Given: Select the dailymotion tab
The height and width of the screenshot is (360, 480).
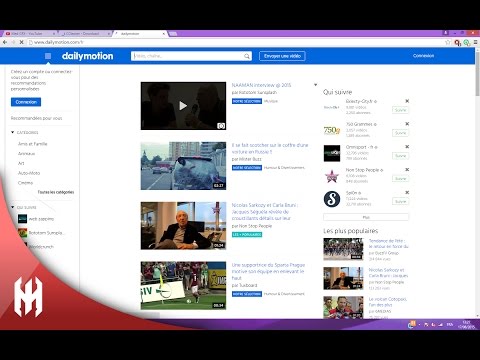Looking at the screenshot, I should click(140, 34).
